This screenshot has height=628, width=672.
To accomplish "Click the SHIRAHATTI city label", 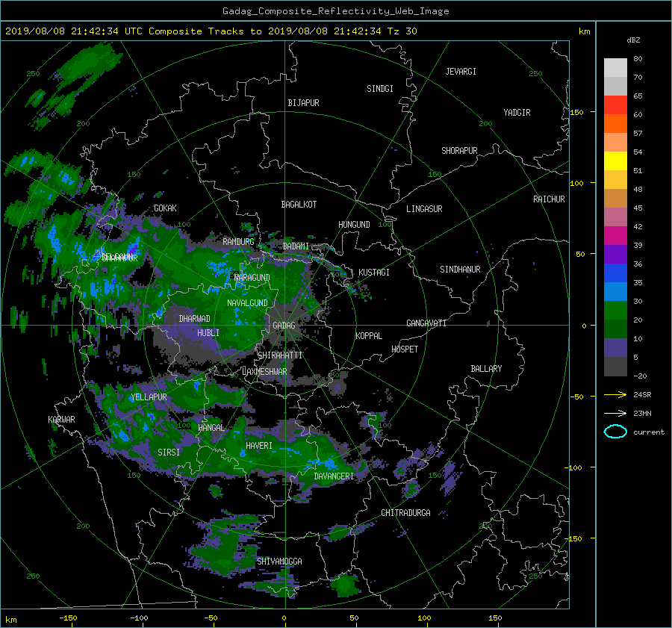I will (280, 355).
